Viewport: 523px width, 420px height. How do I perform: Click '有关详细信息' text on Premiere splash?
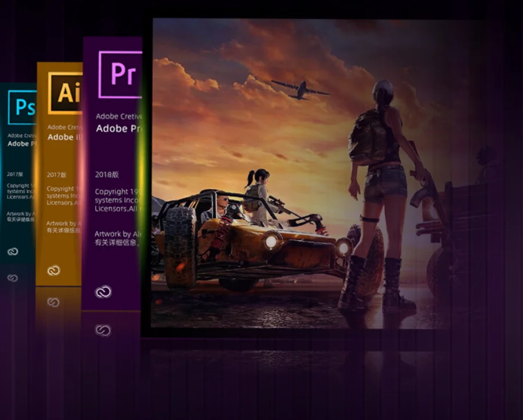point(117,242)
